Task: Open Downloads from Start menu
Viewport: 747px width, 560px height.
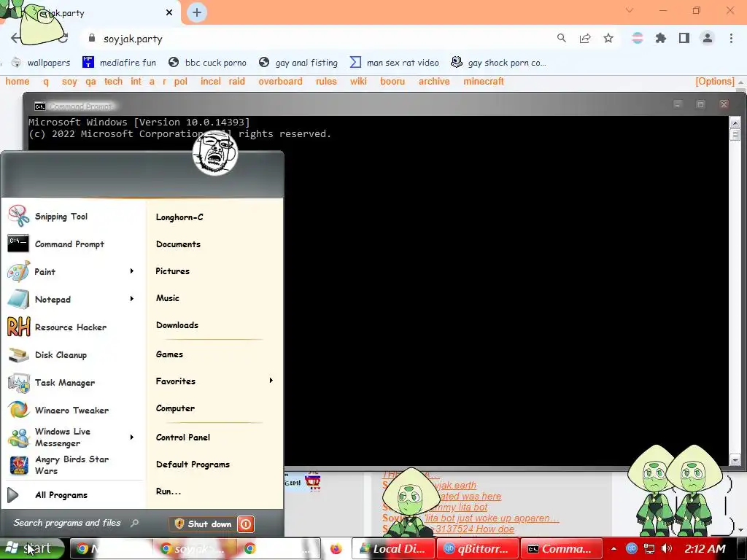Action: tap(177, 325)
